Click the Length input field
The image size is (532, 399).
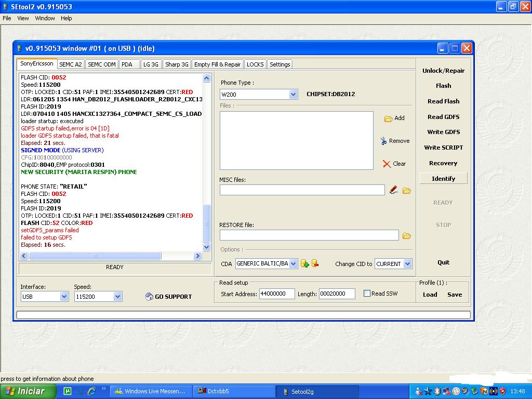tap(337, 294)
